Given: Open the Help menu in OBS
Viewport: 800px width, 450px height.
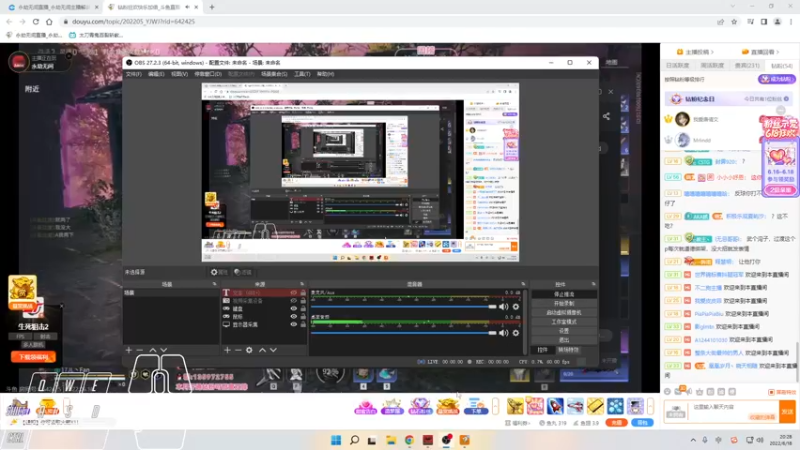Looking at the screenshot, I should 326,74.
